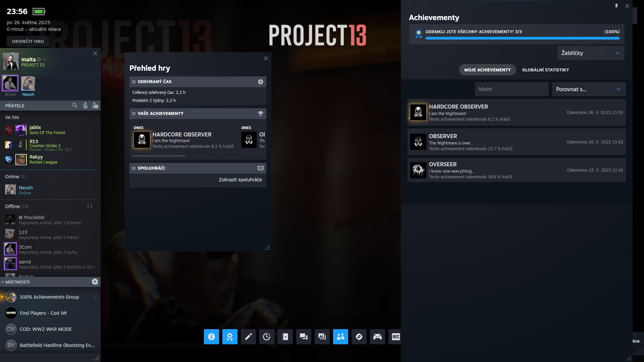Image resolution: width=644 pixels, height=362 pixels.
Task: Open the Screenshots gallery icon
Action: 322,337
